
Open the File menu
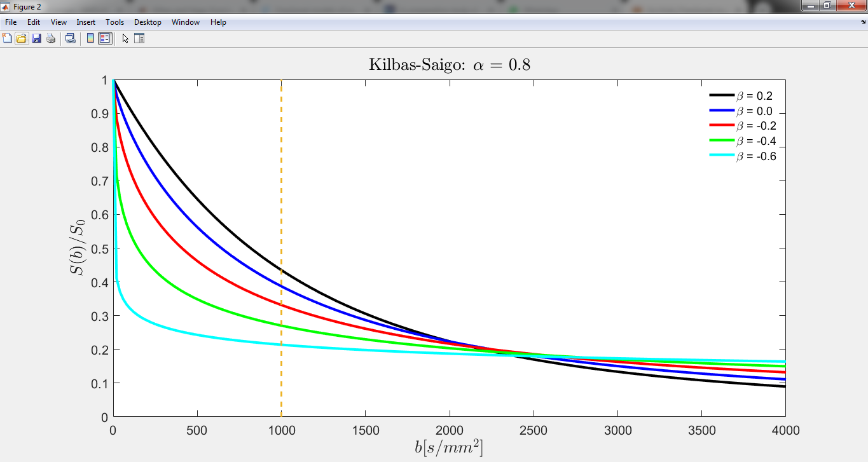pos(11,22)
